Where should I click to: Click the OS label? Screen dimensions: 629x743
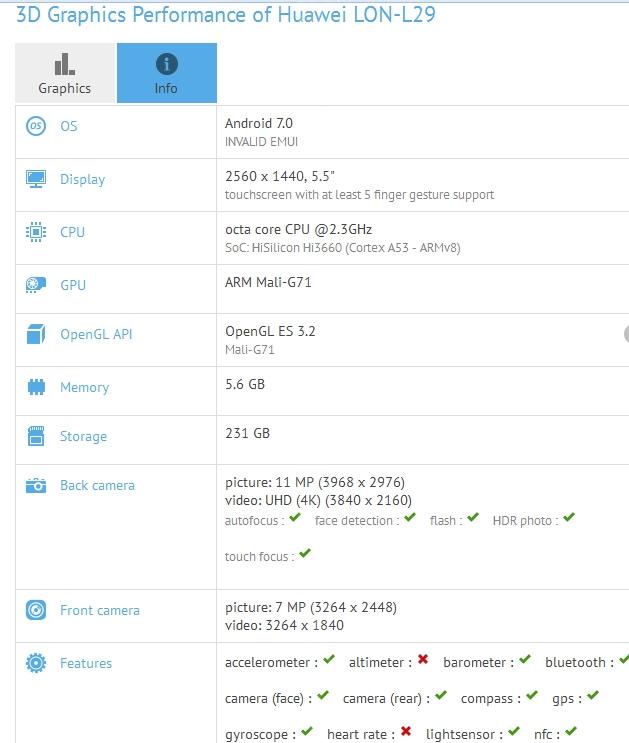(x=69, y=126)
